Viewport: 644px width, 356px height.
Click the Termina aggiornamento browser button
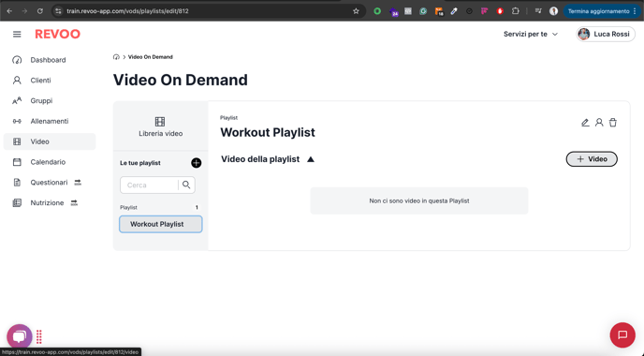pyautogui.click(x=602, y=11)
